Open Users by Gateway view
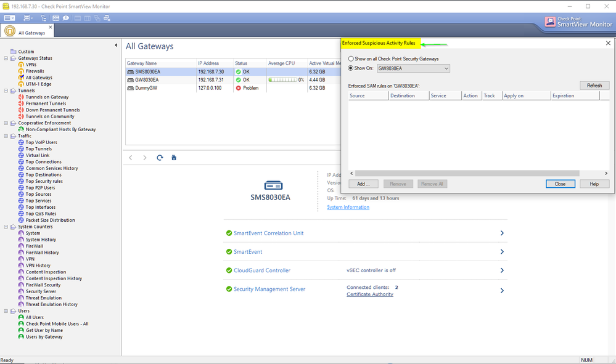Viewport: 616px width, 364px height. 44,336
